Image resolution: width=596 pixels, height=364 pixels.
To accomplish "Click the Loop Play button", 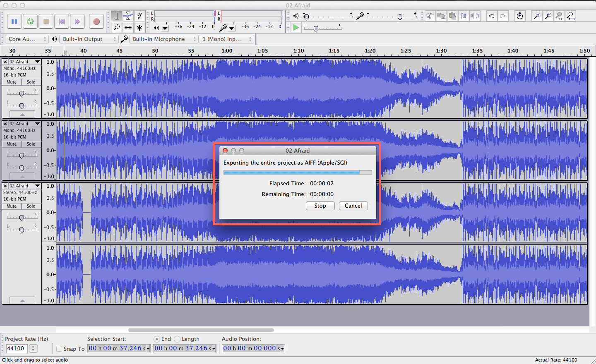I will pyautogui.click(x=30, y=22).
